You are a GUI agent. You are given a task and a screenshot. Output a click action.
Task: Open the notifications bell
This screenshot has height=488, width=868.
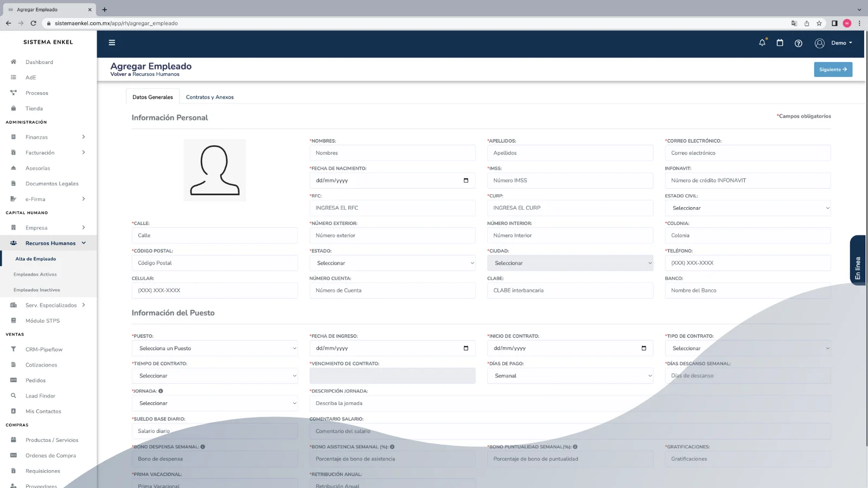click(x=762, y=43)
